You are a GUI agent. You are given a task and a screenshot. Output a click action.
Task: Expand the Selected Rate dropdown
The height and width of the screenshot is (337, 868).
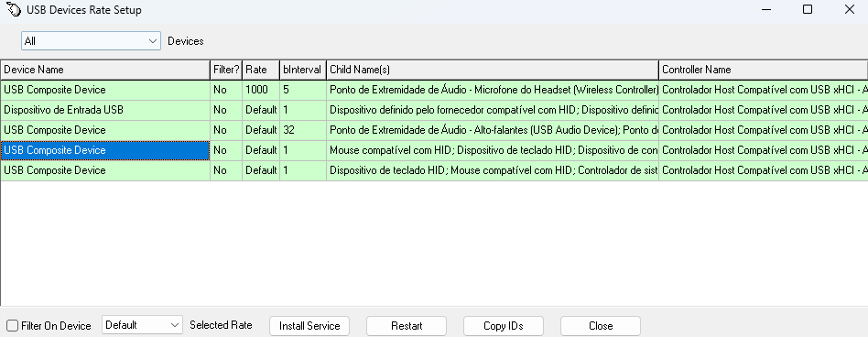[x=142, y=325]
